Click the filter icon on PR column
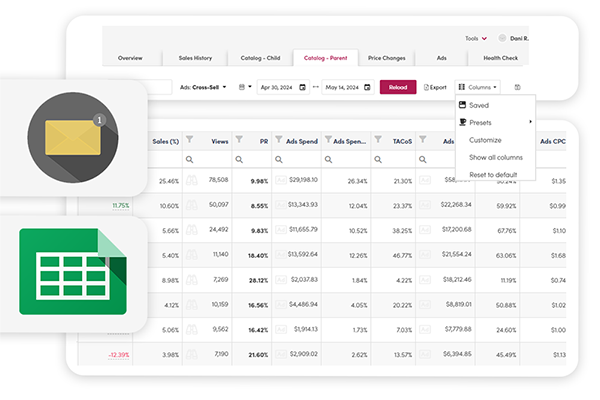The height and width of the screenshot is (400, 600). click(x=239, y=139)
